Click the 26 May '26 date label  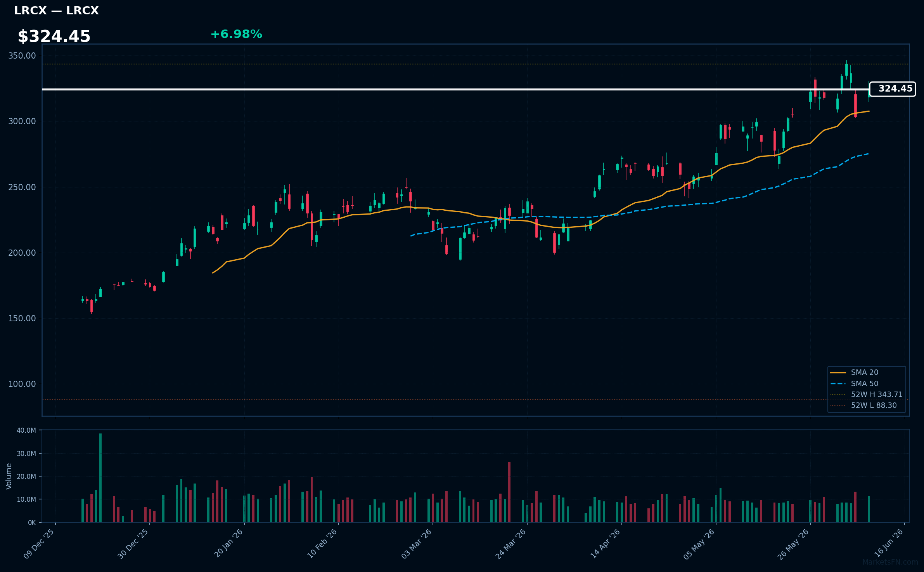click(793, 544)
